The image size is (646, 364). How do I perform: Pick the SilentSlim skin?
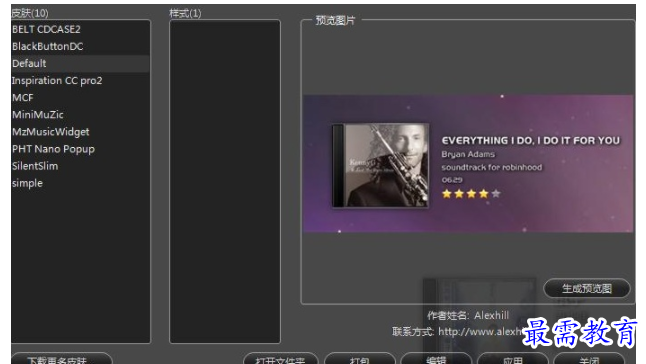point(80,166)
